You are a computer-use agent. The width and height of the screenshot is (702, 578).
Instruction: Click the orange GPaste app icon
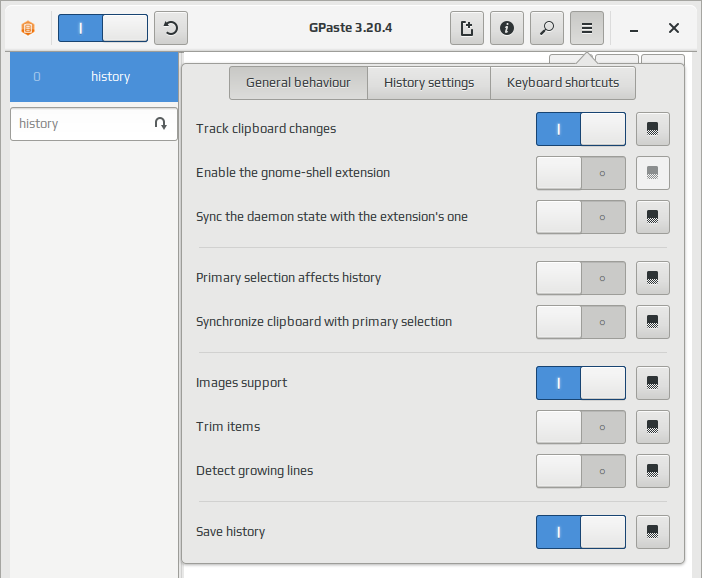(x=28, y=28)
